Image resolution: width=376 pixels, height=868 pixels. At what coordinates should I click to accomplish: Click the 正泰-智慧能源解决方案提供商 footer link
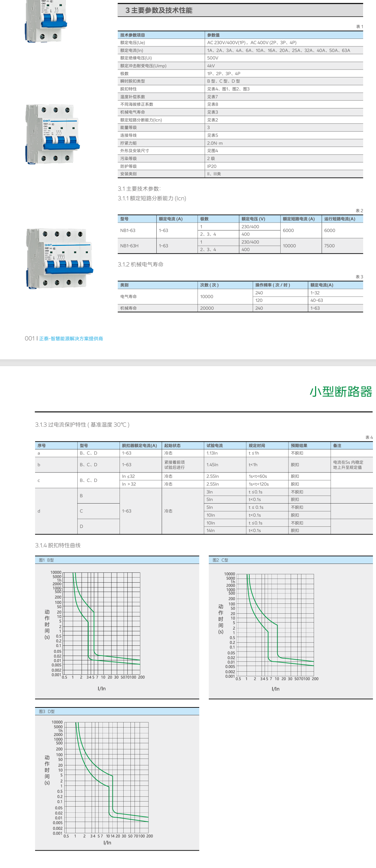click(71, 339)
